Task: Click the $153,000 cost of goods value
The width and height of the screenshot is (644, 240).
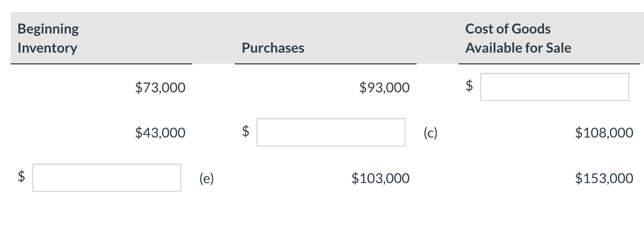Action: pos(604,178)
